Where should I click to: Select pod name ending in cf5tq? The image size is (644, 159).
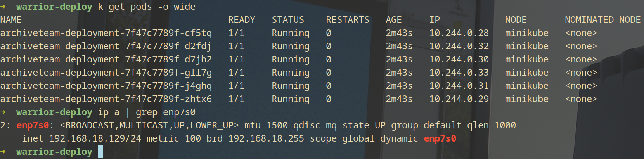106,33
